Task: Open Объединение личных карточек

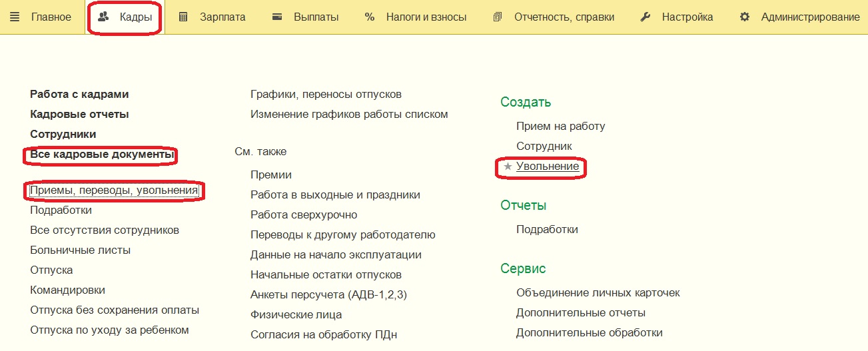Action: (598, 293)
